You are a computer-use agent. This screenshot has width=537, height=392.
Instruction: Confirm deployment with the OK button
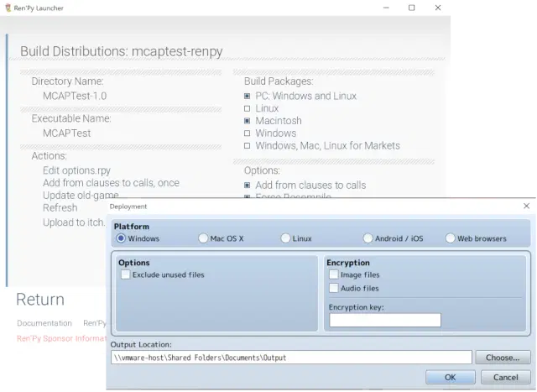[x=450, y=378]
